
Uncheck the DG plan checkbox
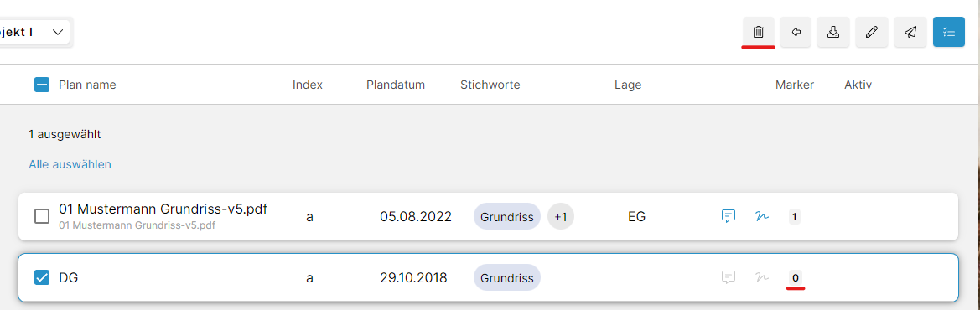click(x=42, y=276)
